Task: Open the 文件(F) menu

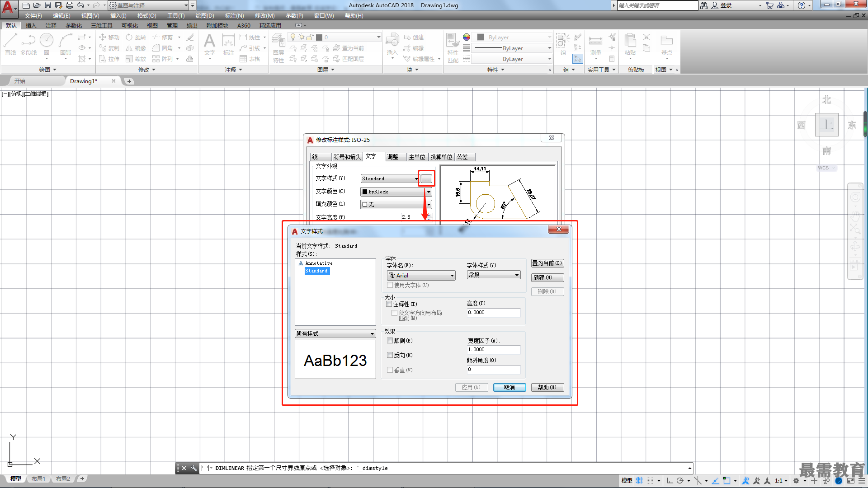Action: click(33, 16)
